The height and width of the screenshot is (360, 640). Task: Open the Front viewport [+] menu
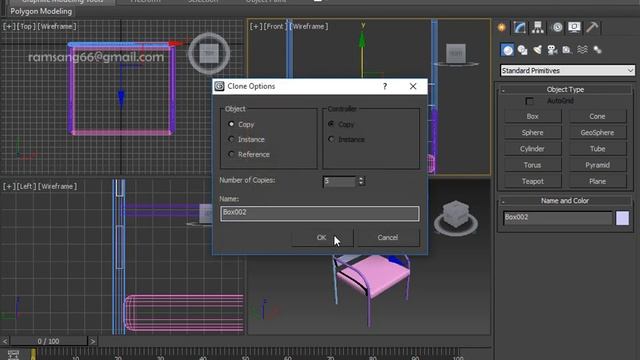pos(256,27)
